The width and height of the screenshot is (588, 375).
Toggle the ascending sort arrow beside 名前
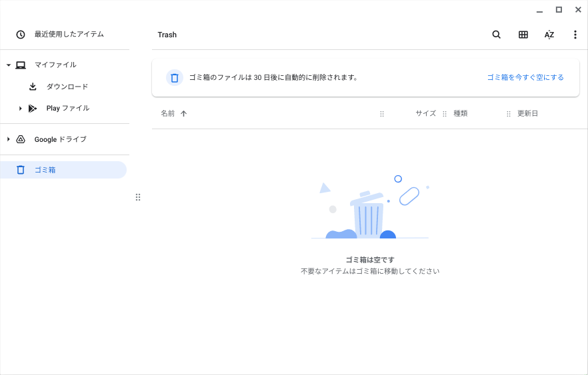(183, 113)
